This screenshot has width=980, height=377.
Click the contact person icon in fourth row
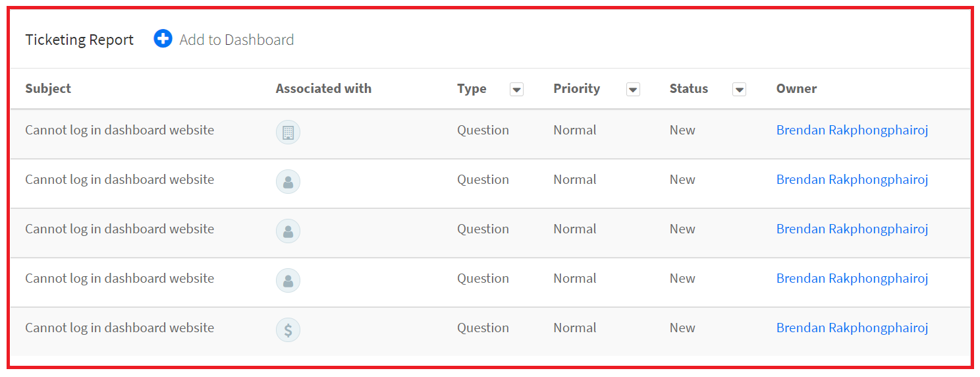tap(288, 280)
